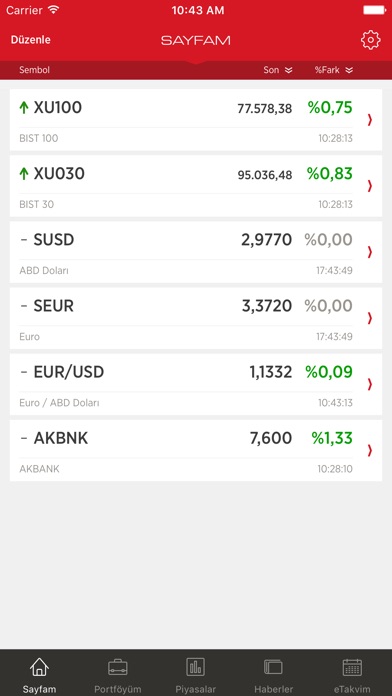The image size is (392, 696).
Task: Open Portföyüm briefcase icon
Action: click(118, 667)
